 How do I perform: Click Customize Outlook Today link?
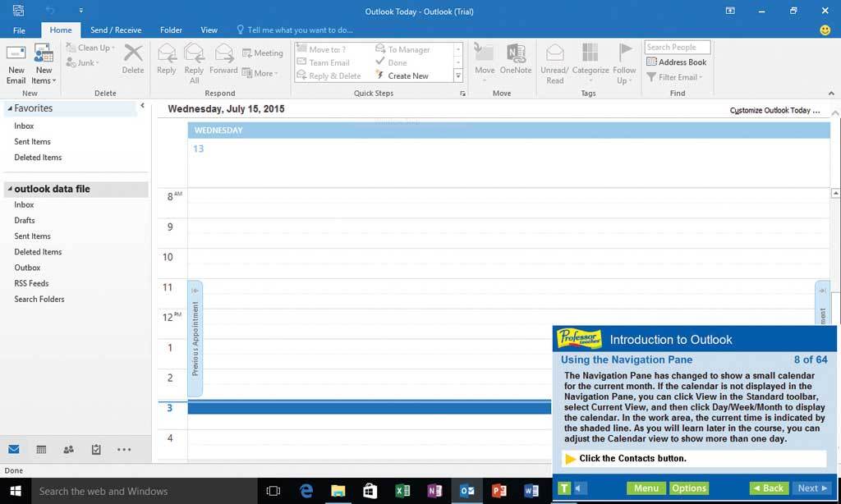tap(774, 110)
